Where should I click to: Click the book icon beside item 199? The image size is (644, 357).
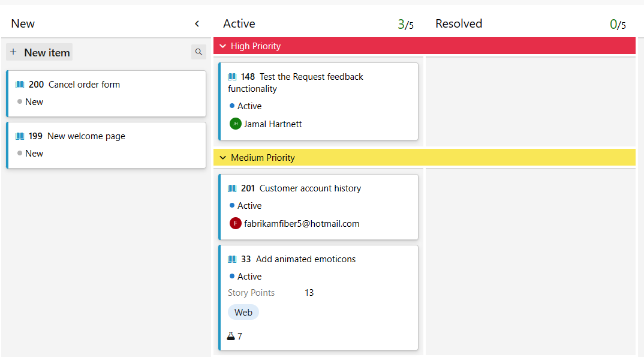20,136
